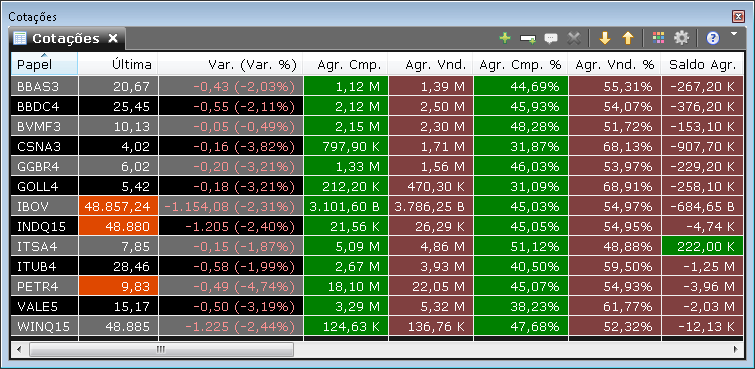
Task: Expand the small toolbar dropdown arrow
Action: (x=734, y=34)
